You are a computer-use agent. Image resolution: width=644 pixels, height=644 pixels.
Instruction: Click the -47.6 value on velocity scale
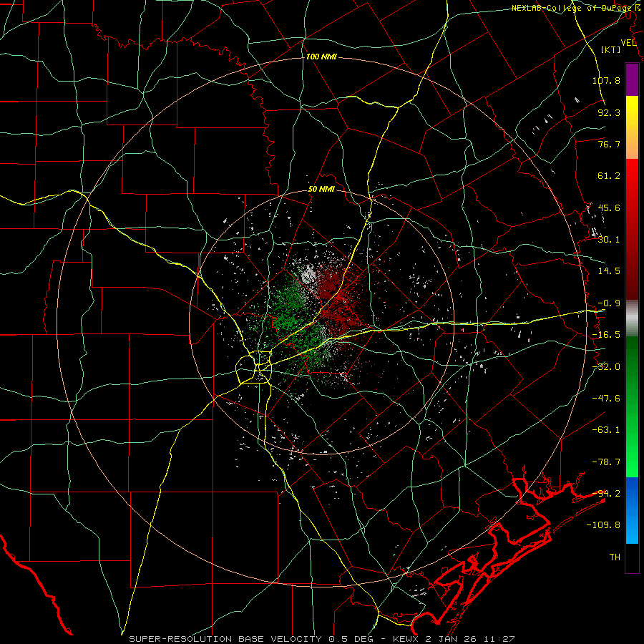606,399
